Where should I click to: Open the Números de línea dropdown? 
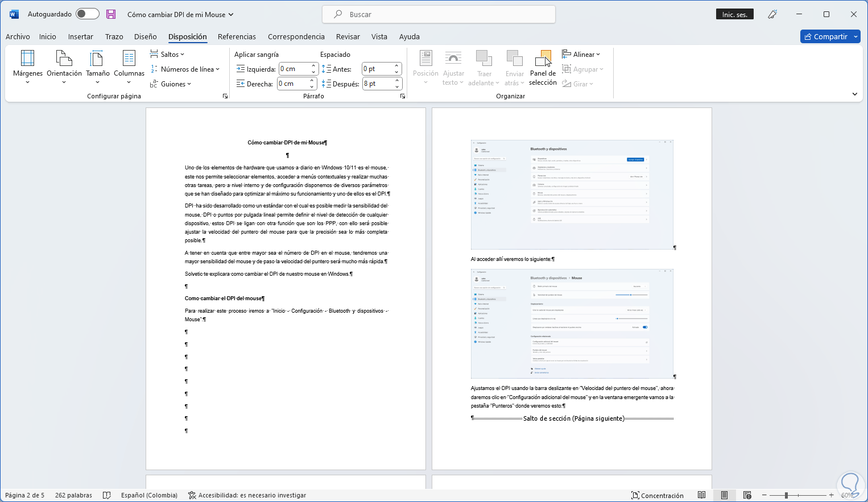185,69
